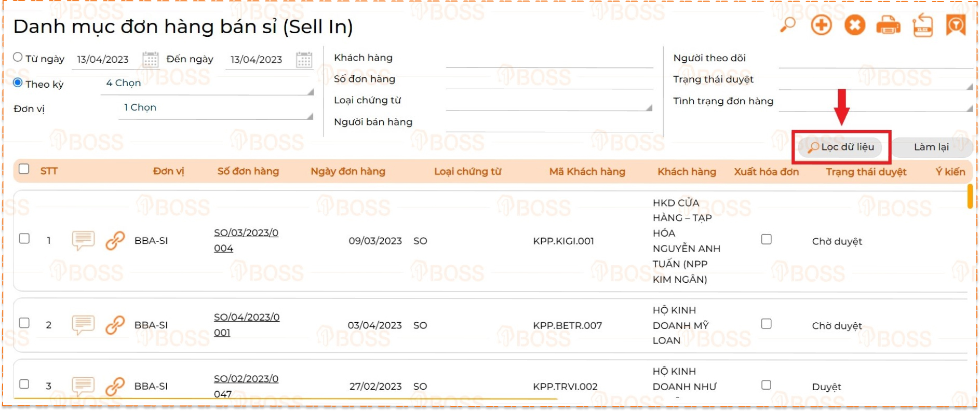Open link icon for order SO/02/2023/0047
Image resolution: width=980 pixels, height=412 pixels.
click(x=115, y=387)
